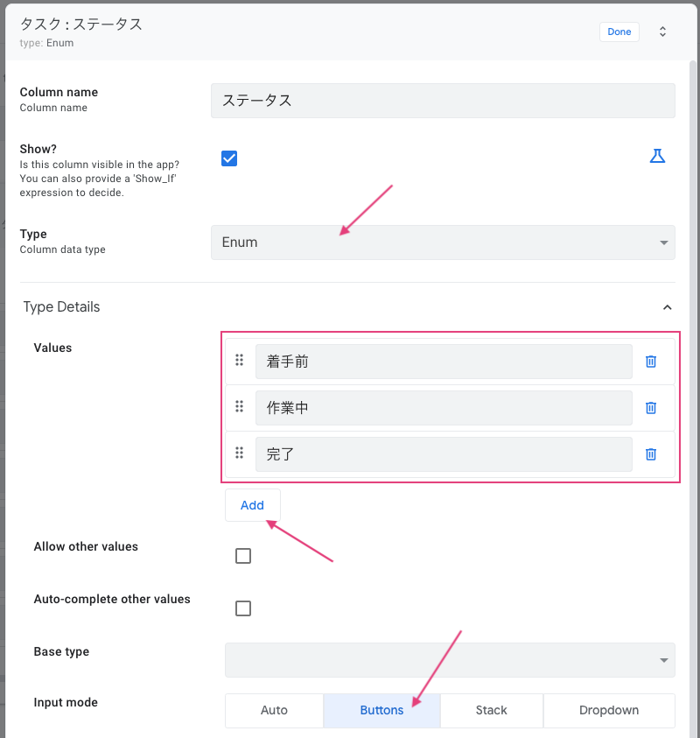Grab the drag handle for 着手前
Screen dimensions: 700x738
[240, 361]
